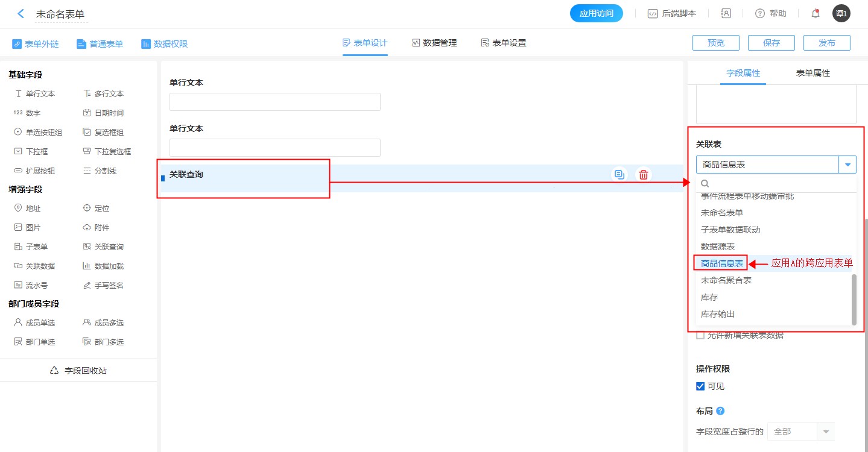Open the notification bell
The width and height of the screenshot is (868, 452).
(x=816, y=13)
